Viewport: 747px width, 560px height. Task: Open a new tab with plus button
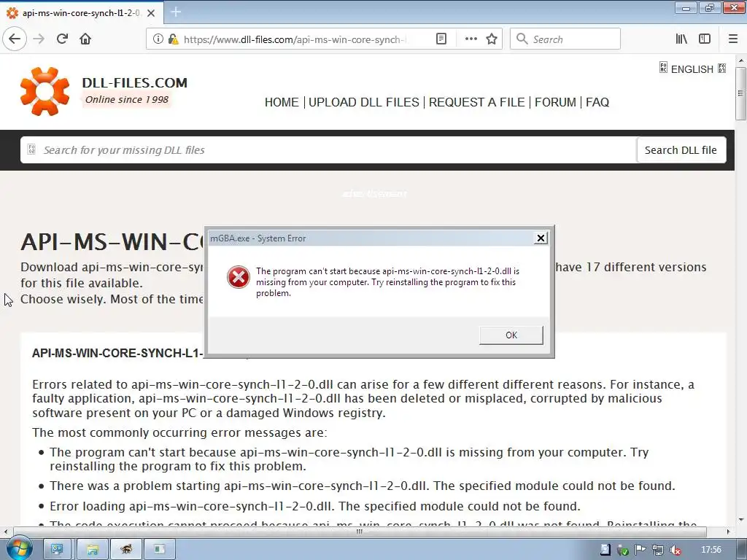[x=175, y=12]
